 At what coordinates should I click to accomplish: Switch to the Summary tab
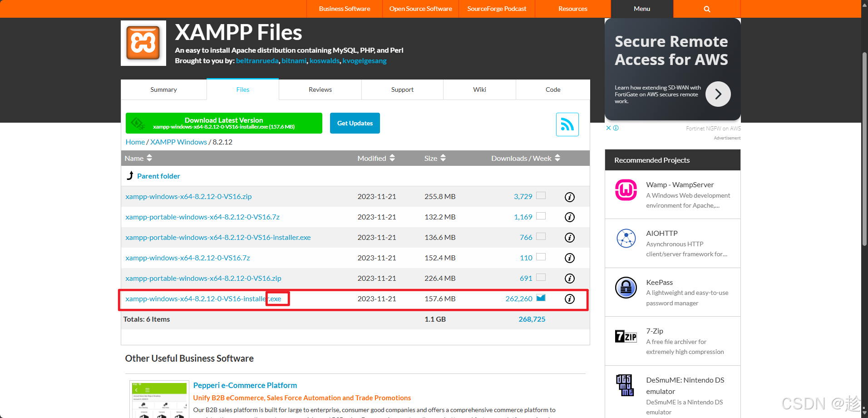[x=163, y=90]
